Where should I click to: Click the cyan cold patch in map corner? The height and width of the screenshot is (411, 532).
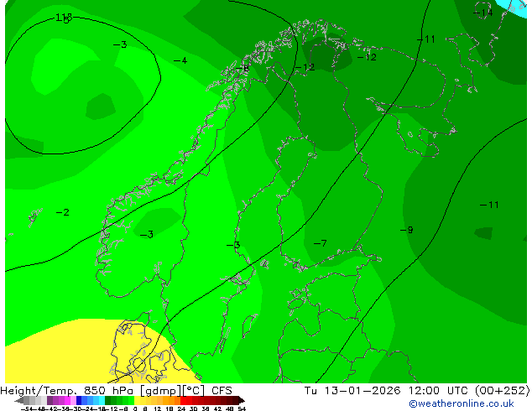point(514,7)
